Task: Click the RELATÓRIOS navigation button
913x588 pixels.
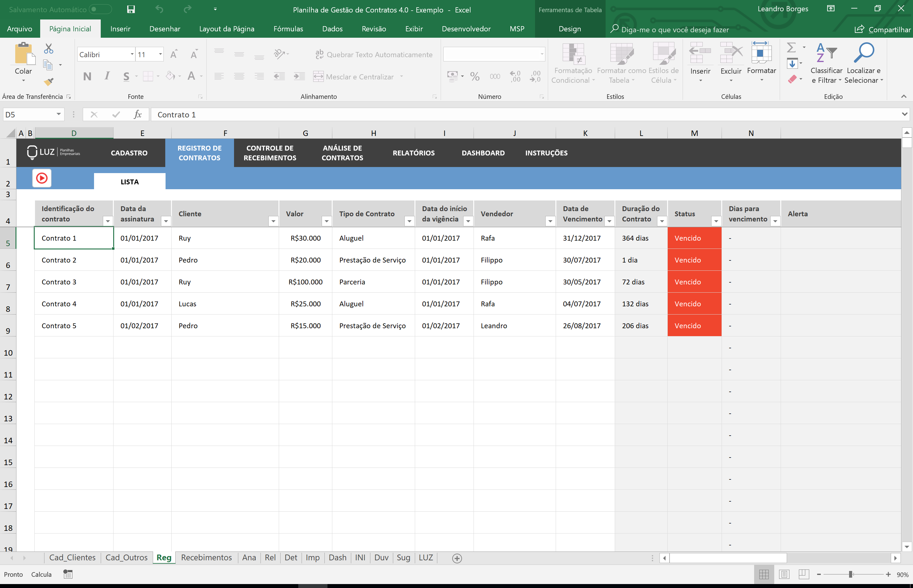Action: pos(413,153)
